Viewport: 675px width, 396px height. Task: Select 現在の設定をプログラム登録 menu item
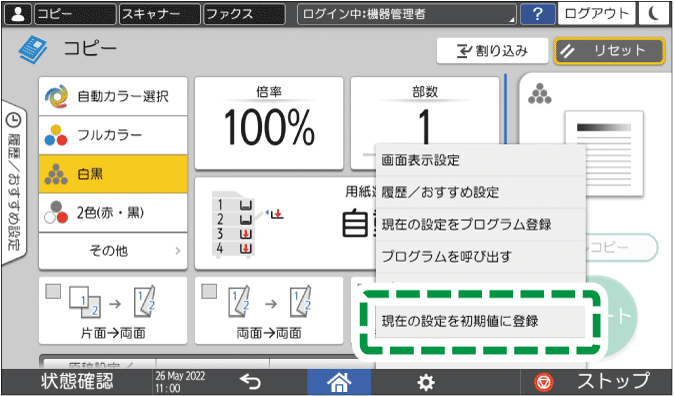pyautogui.click(x=480, y=224)
